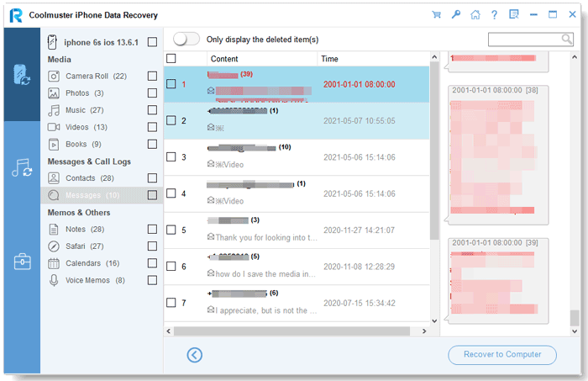Click the message list scroll down arrow
Screen dimensions: 588x381
434,321
